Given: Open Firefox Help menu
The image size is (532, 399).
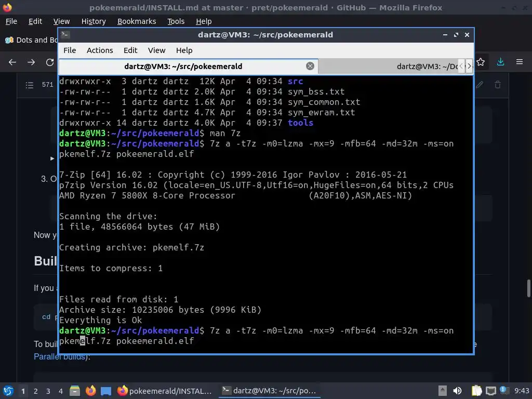Looking at the screenshot, I should pyautogui.click(x=204, y=21).
